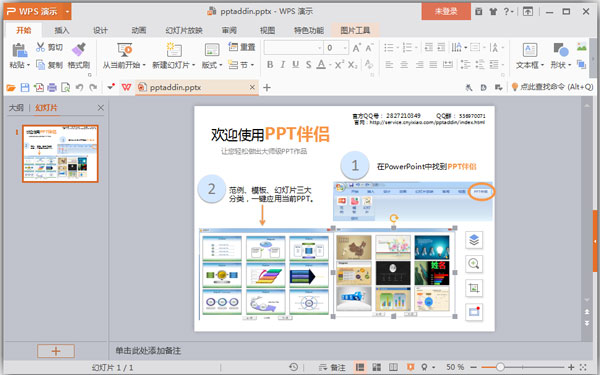Viewport: 600px width, 375px height.
Task: Add a new document tab with plus
Action: click(267, 88)
